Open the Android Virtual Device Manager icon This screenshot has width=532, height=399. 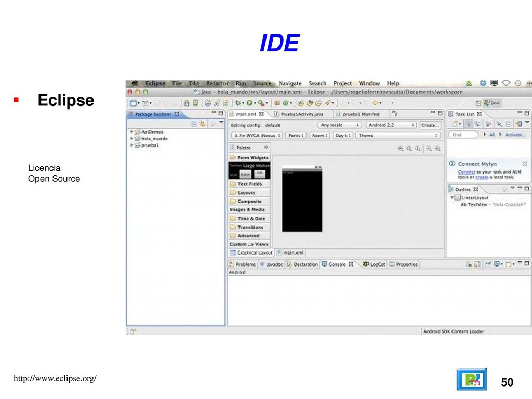pyautogui.click(x=195, y=103)
